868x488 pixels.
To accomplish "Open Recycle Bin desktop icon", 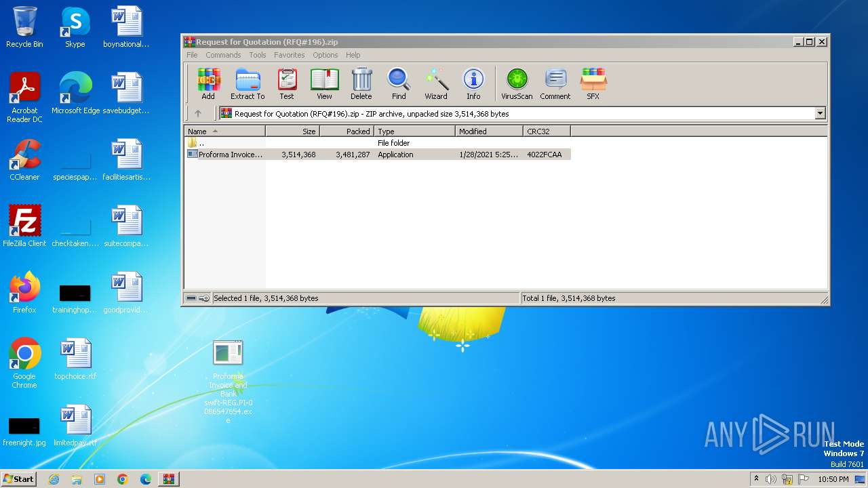I will (x=24, y=27).
